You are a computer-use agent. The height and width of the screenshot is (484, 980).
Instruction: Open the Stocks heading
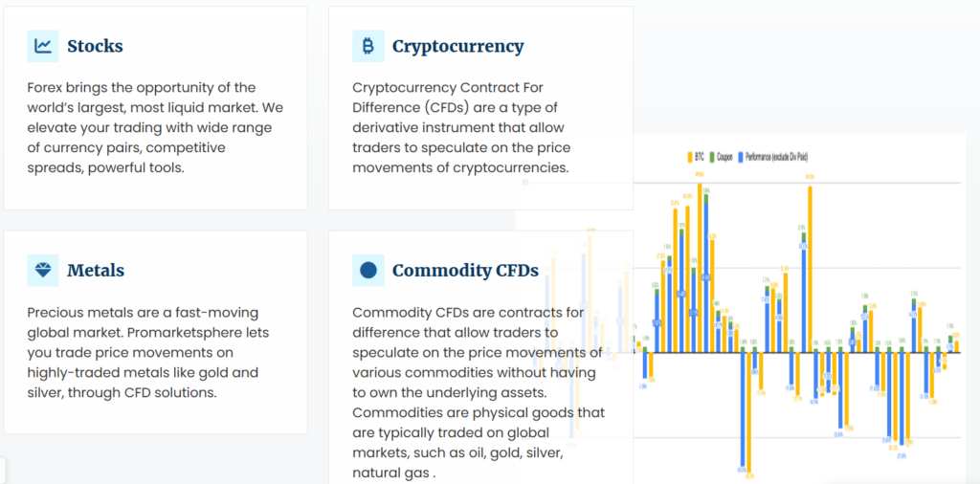coord(95,46)
